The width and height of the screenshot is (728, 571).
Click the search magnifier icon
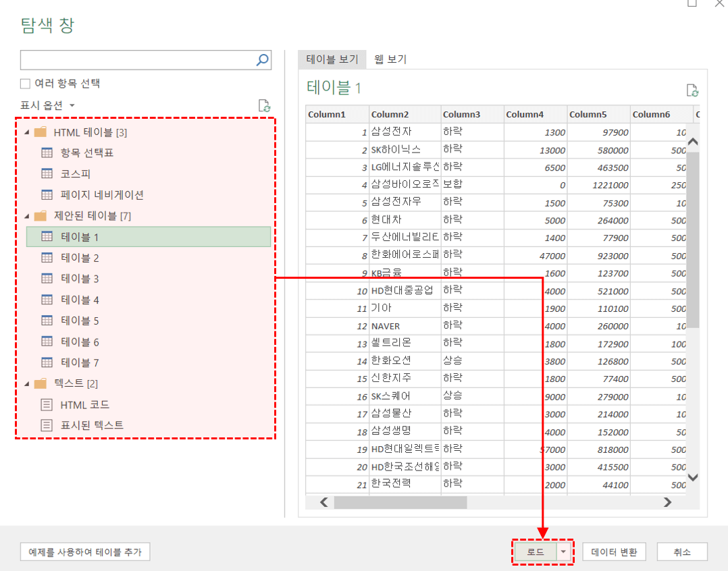coord(262,60)
